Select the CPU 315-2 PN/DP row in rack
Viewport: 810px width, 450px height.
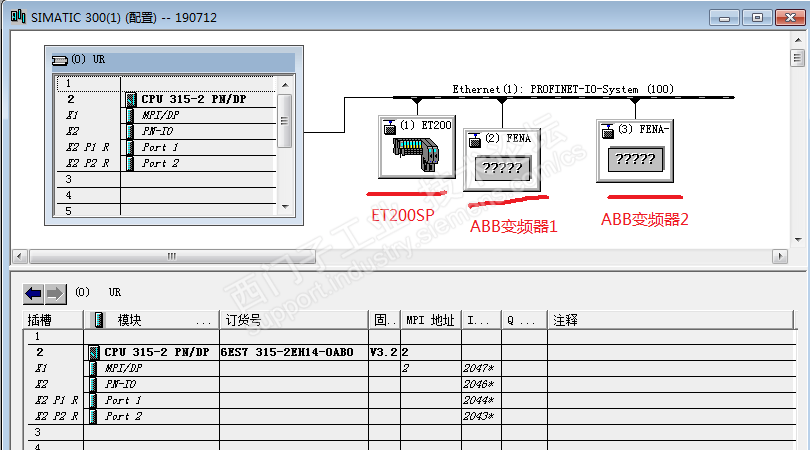tap(166, 99)
